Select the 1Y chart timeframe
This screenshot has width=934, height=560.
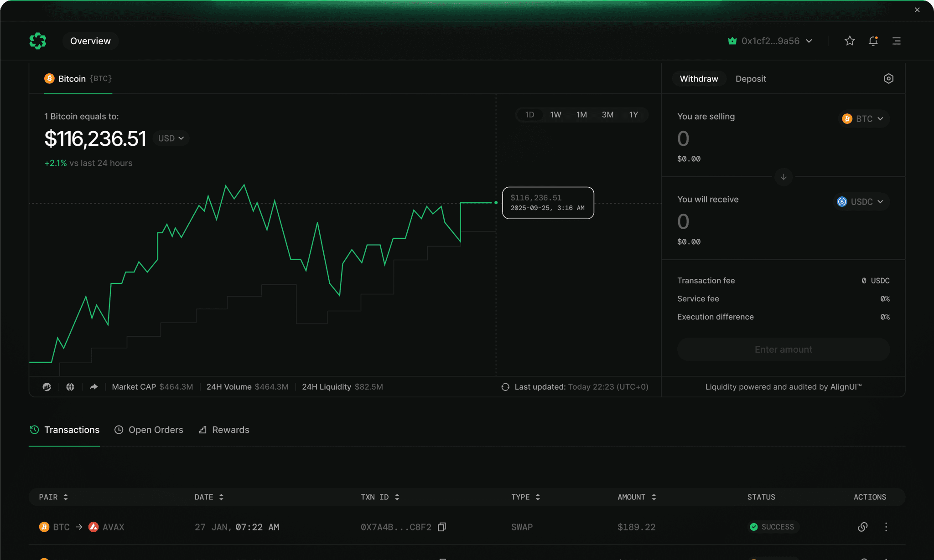[633, 114]
